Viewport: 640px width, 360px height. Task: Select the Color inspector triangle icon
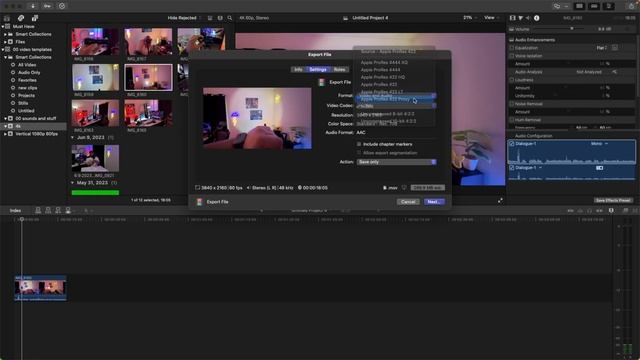point(520,18)
